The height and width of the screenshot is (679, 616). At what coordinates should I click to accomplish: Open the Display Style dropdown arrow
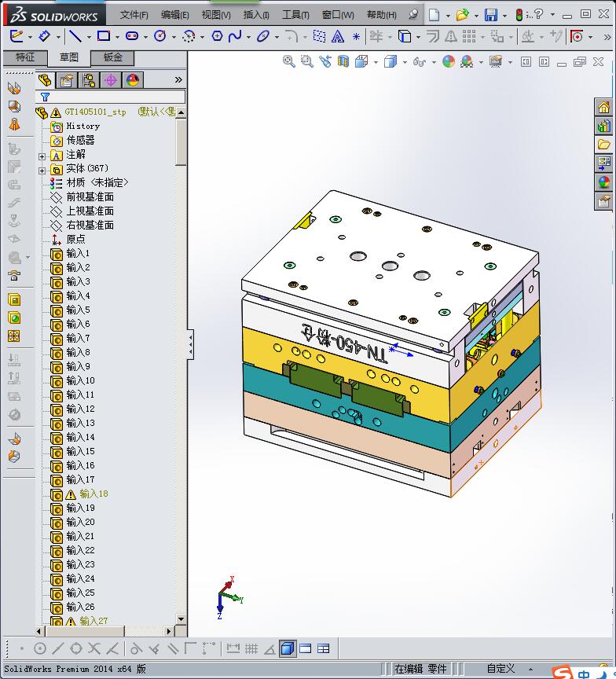pos(405,62)
